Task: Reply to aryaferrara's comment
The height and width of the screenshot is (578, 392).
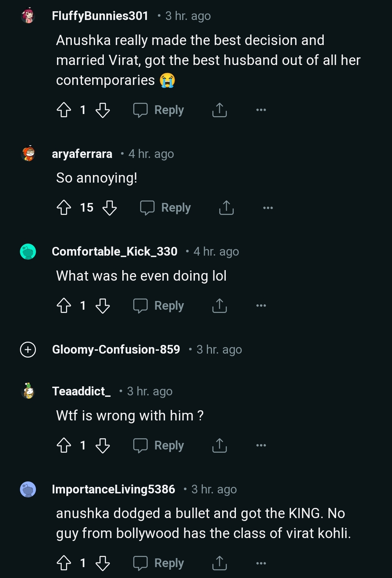Action: (166, 208)
